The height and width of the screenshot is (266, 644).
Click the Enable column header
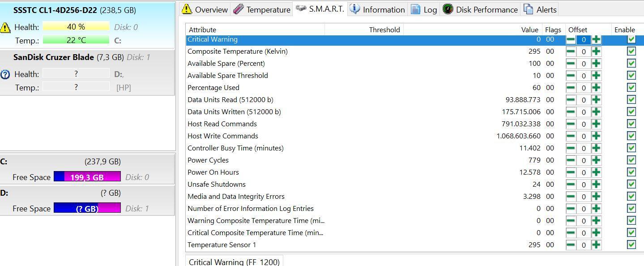coord(627,30)
